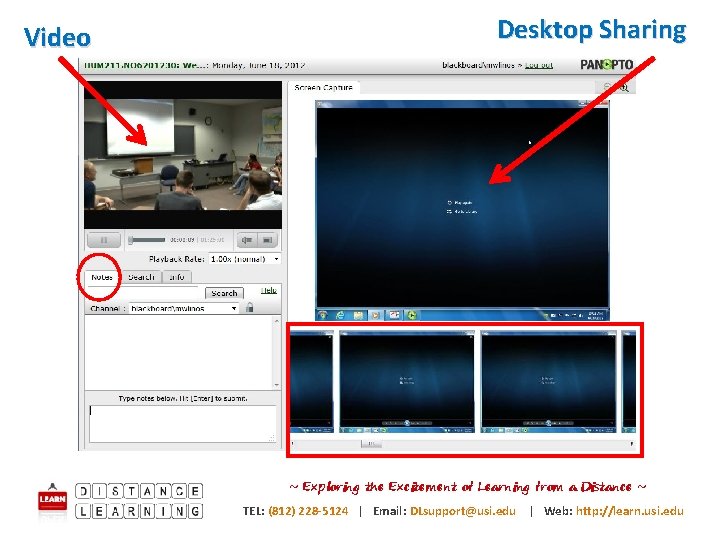Click the Panopto logo
720x540 pixels.
[x=607, y=65]
